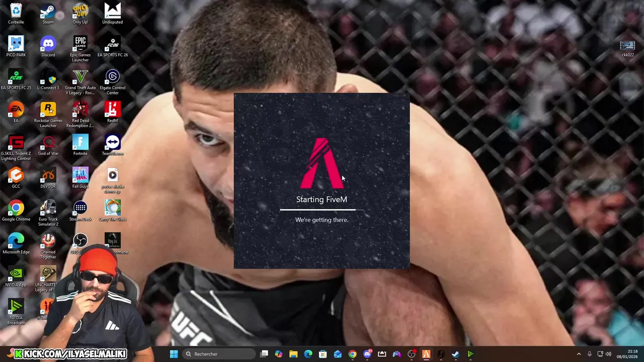Open the Epic Games Launcher shortcut
Image resolution: width=644 pixels, height=362 pixels.
coord(80,49)
